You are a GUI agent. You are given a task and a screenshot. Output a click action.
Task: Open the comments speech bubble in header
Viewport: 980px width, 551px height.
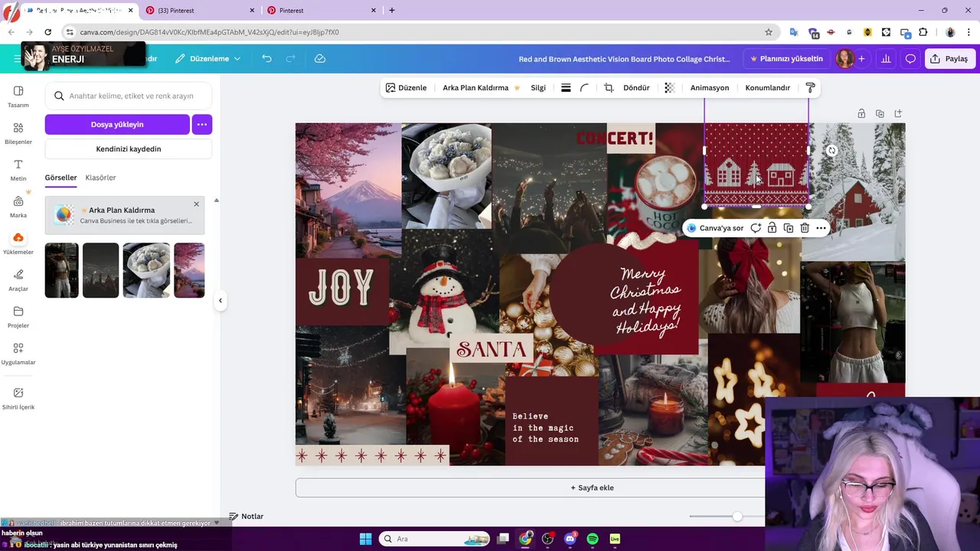pos(910,59)
